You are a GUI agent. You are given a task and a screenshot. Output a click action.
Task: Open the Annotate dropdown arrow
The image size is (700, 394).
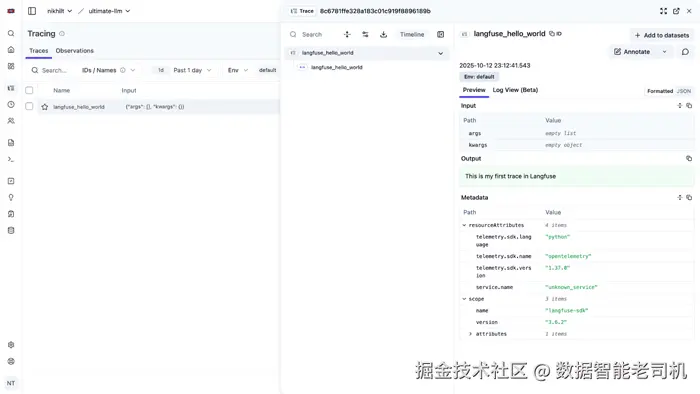(664, 52)
